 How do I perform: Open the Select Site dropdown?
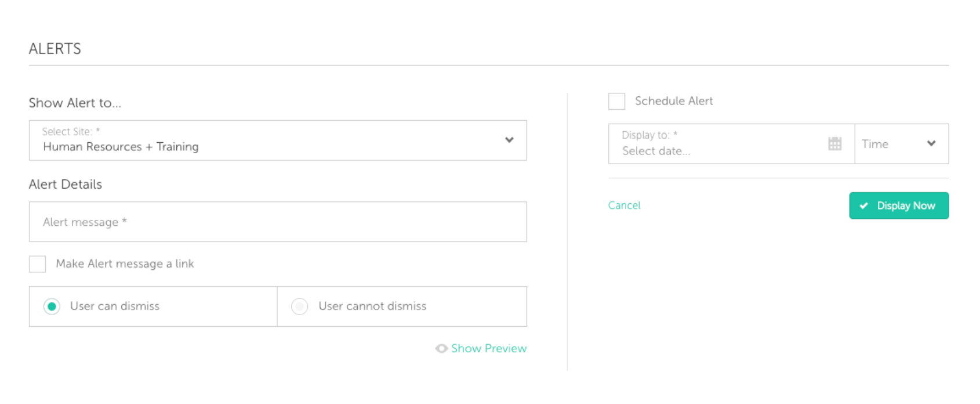278,140
